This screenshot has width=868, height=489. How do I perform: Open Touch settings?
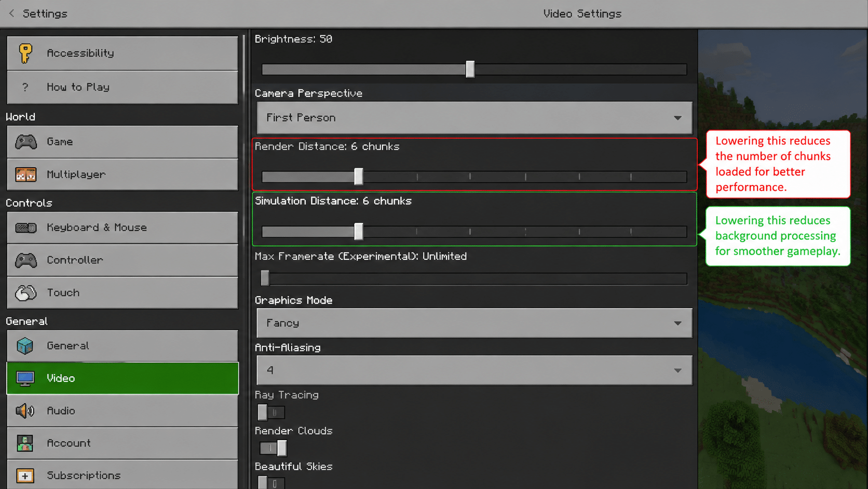[x=123, y=293]
